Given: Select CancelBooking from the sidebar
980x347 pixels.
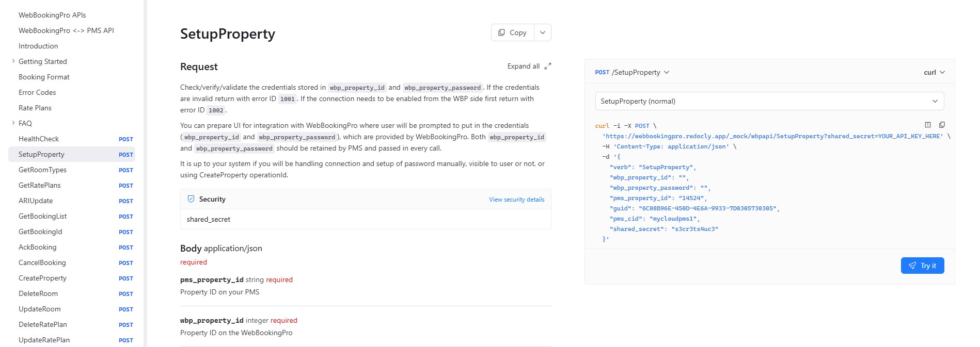Looking at the screenshot, I should (42, 262).
